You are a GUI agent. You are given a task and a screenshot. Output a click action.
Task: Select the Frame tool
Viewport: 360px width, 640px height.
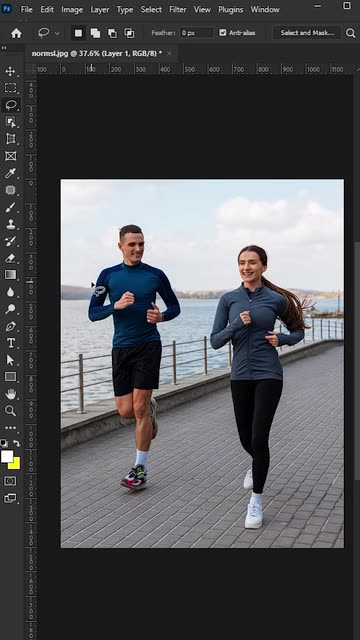[10, 156]
